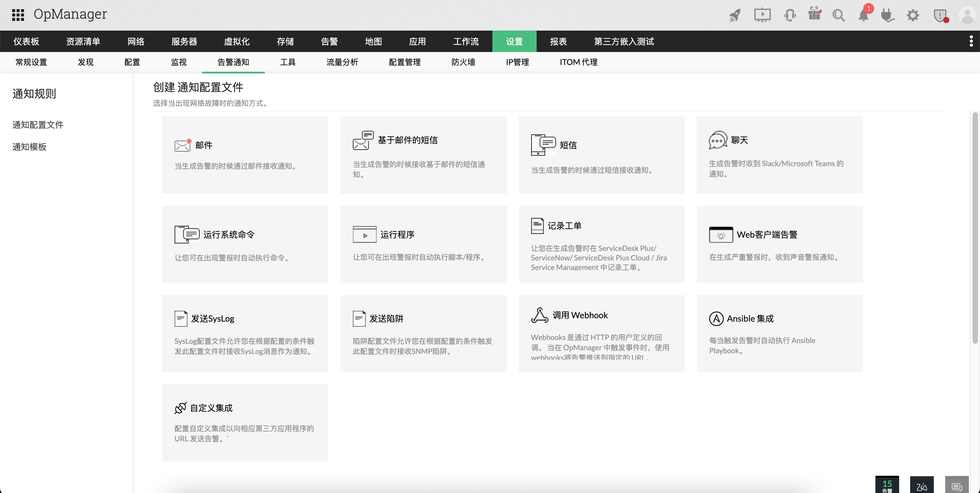This screenshot has width=980, height=493.
Task: Open global search in the top bar
Action: pyautogui.click(x=839, y=16)
